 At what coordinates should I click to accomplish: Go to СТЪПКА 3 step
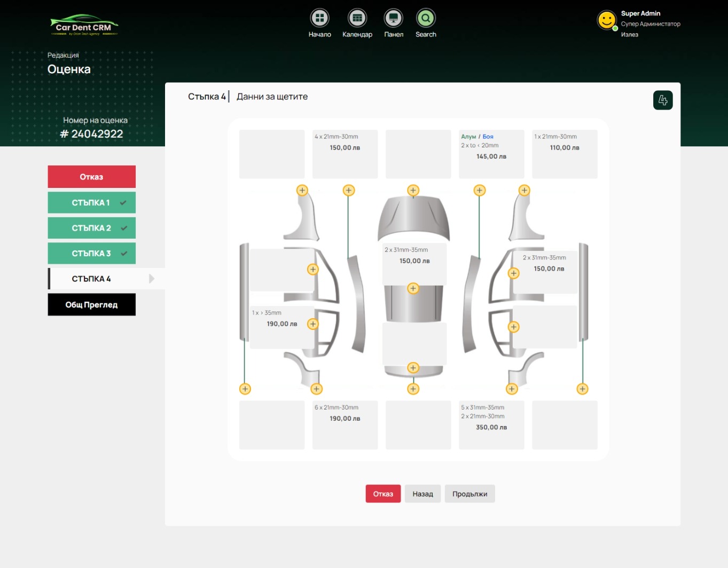point(91,254)
